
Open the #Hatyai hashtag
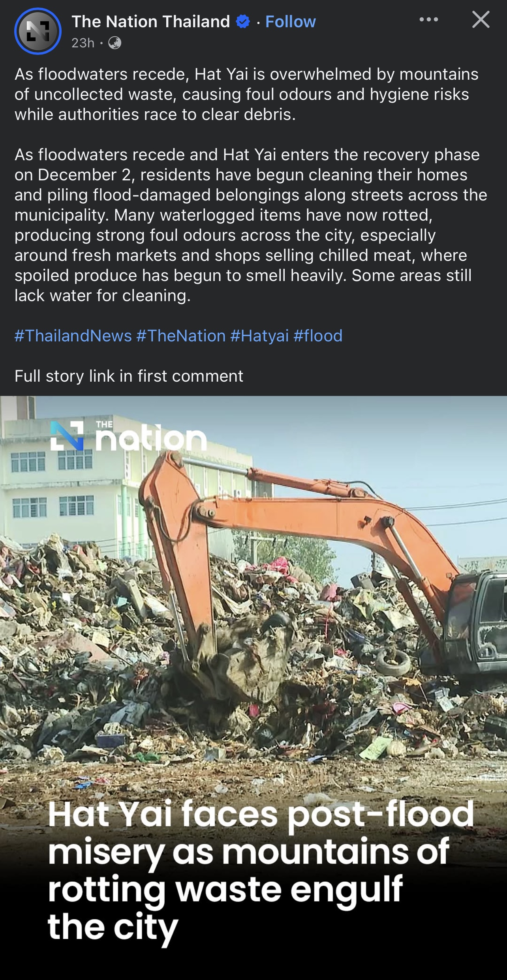point(259,336)
